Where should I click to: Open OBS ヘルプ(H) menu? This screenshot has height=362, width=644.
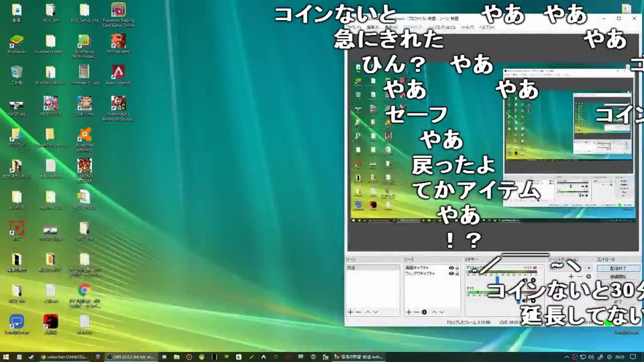point(487,27)
